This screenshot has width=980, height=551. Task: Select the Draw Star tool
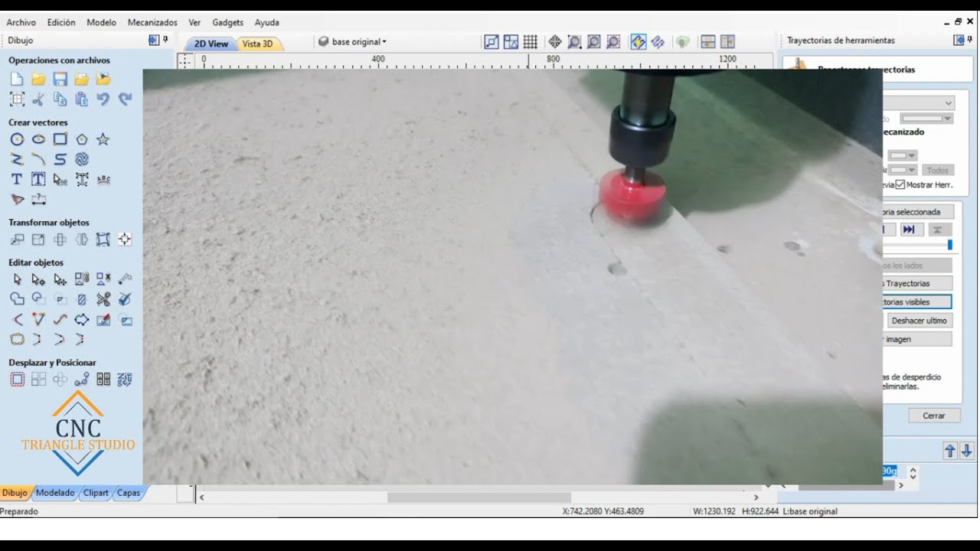point(103,139)
